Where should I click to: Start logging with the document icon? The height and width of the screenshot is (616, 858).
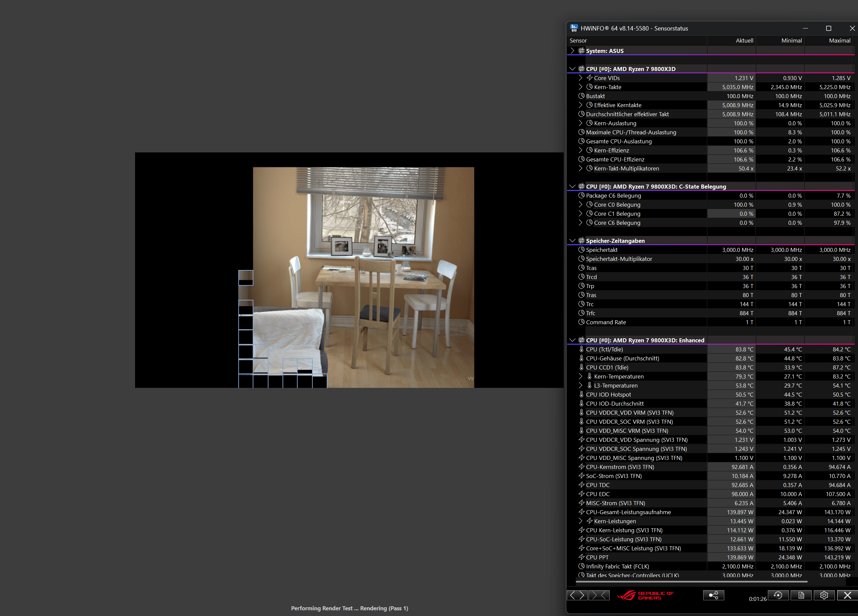pyautogui.click(x=801, y=595)
